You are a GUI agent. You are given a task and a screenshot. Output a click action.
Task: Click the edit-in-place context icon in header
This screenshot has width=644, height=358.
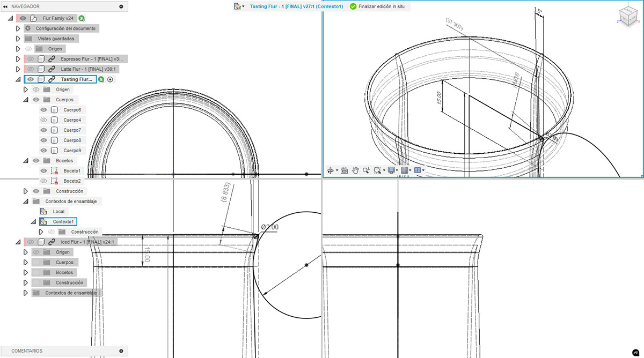coord(237,6)
